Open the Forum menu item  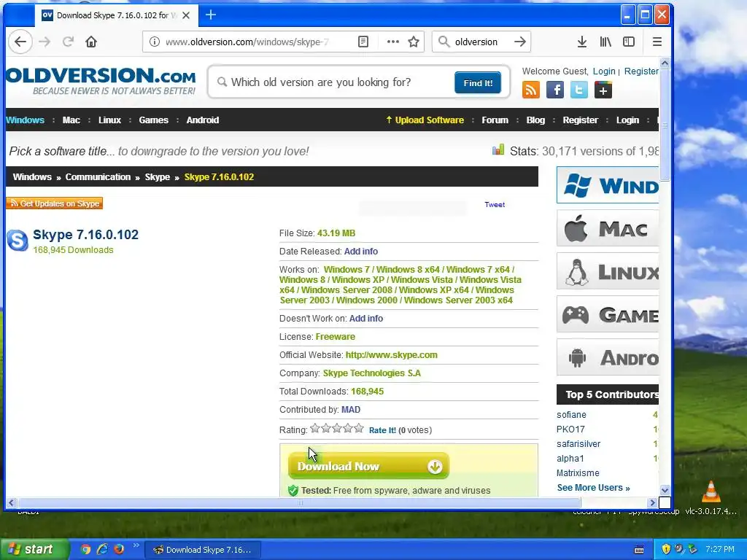point(495,120)
